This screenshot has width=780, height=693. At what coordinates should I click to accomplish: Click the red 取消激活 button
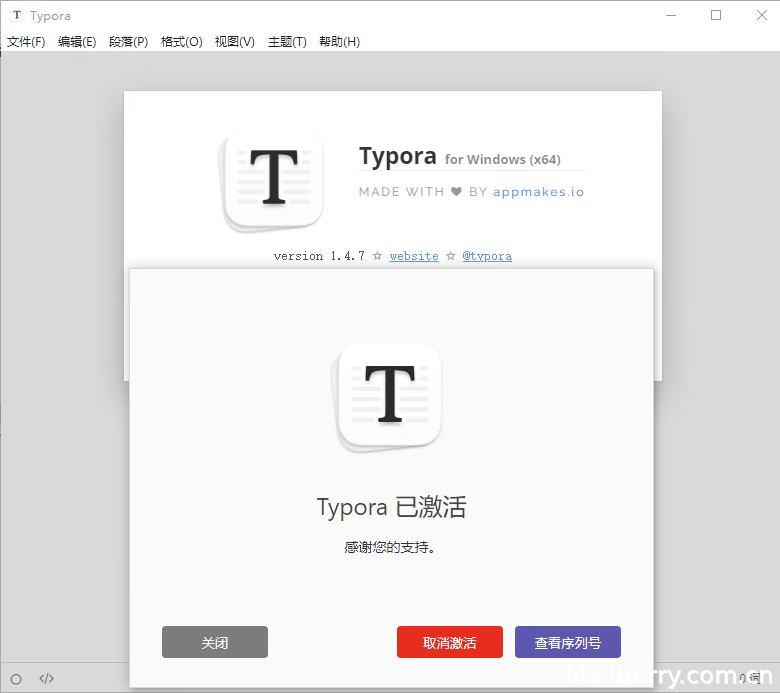[x=450, y=642]
